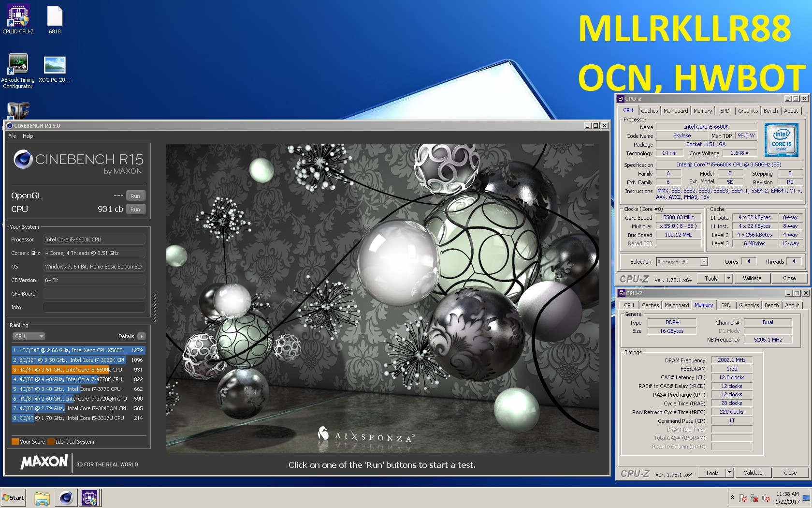The height and width of the screenshot is (508, 812).
Task: Click Validate in upper CPU-Z window
Action: tap(752, 279)
